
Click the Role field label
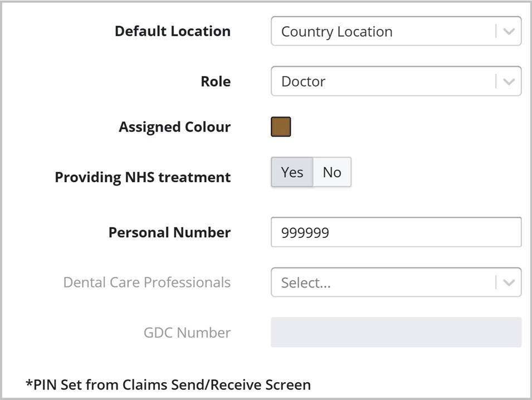[216, 81]
